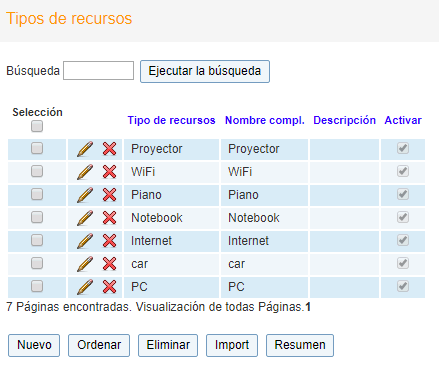
Task: Tick the car row selection checkbox
Action: 37,263
